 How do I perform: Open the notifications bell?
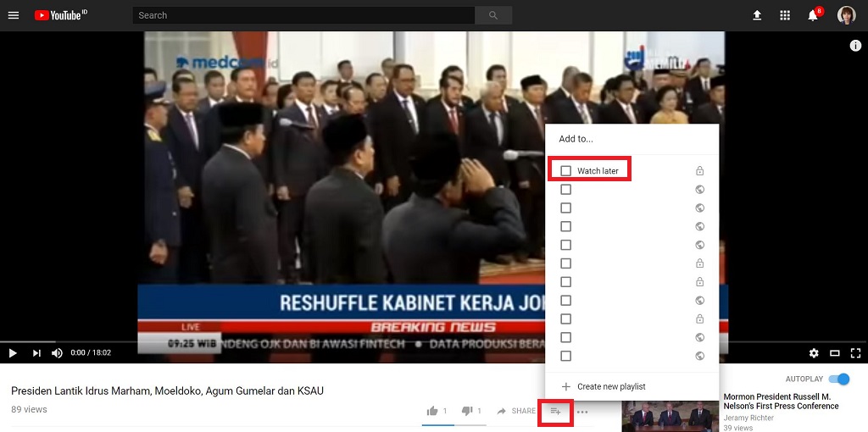coord(813,15)
